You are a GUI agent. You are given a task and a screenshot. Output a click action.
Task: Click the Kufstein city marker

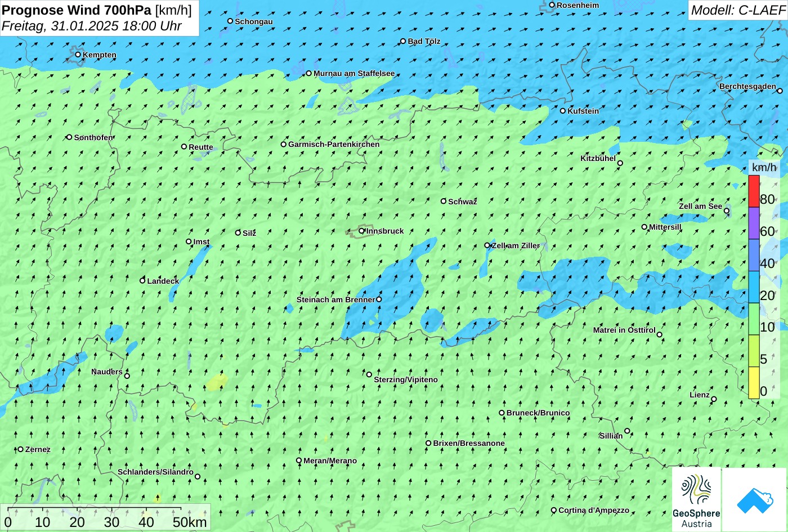[x=563, y=111]
